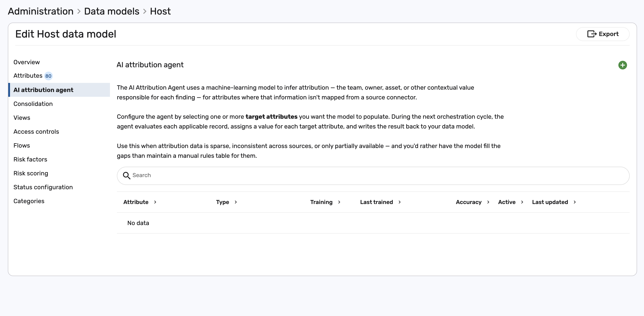
Task: Expand the Accuracy column chevron
Action: click(488, 202)
